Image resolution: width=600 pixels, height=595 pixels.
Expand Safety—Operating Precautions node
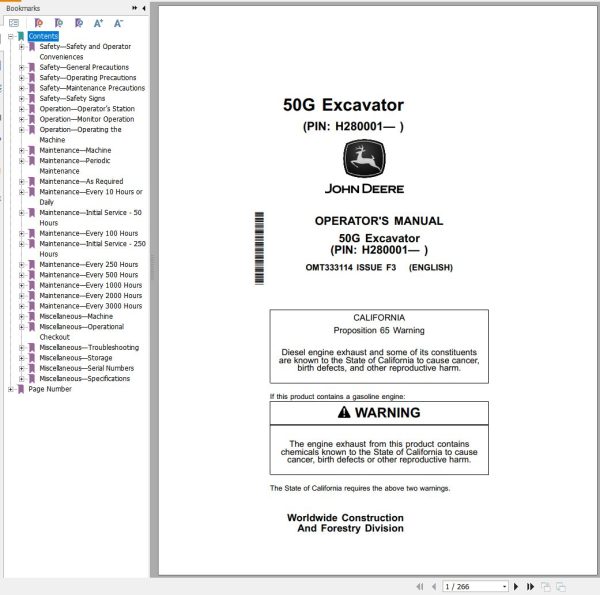[22, 78]
